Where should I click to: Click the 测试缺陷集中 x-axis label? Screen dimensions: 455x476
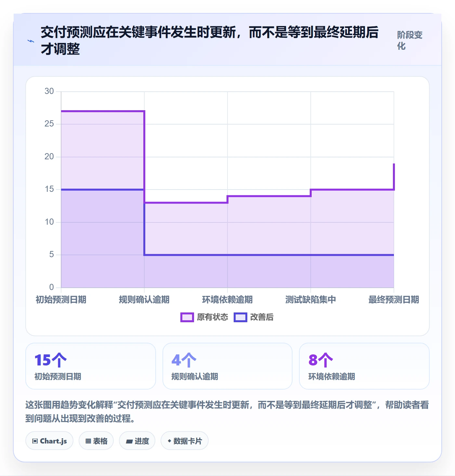(311, 299)
